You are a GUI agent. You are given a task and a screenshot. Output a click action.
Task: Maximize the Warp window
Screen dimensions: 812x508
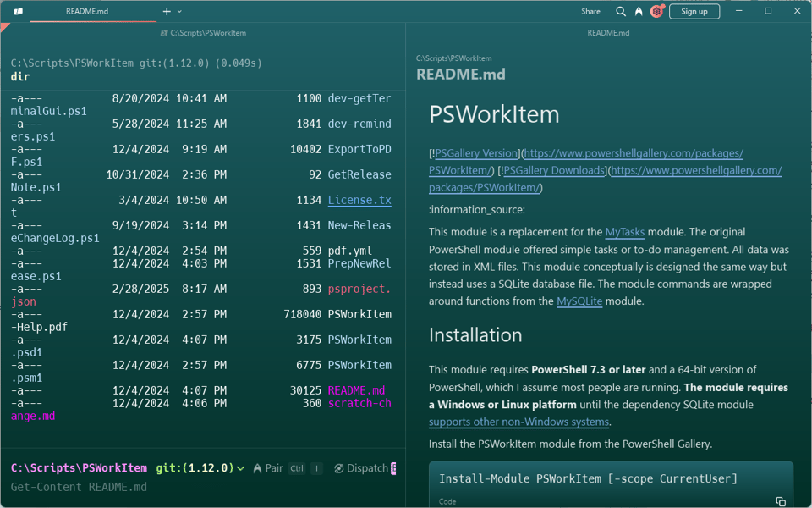(x=768, y=11)
